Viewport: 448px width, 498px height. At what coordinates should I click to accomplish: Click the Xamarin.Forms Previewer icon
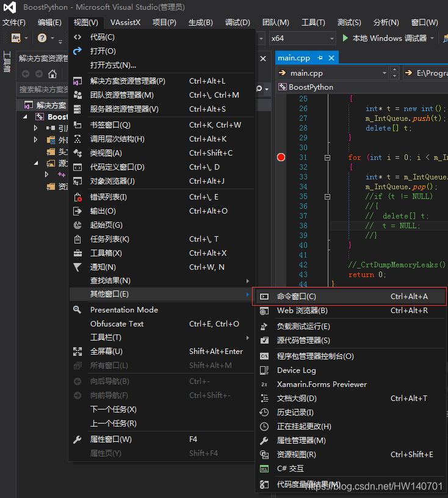264,384
